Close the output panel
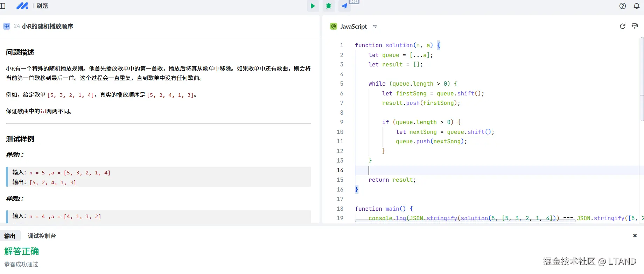The width and height of the screenshot is (644, 274). 635,236
